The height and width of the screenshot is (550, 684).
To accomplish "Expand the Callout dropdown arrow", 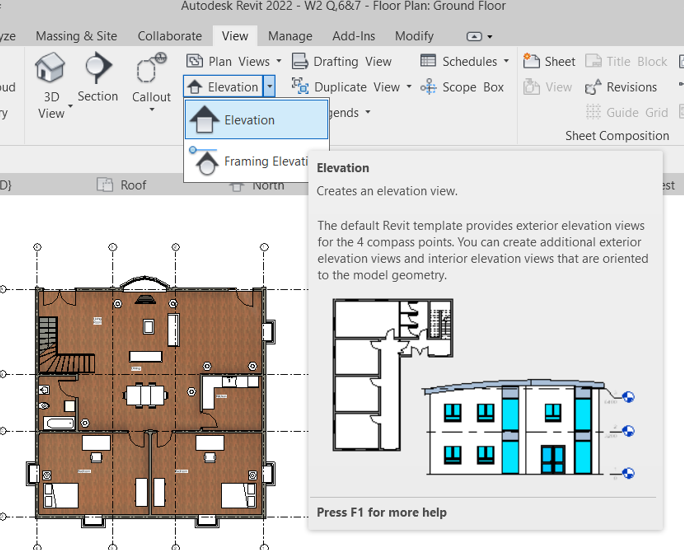I will point(152,109).
